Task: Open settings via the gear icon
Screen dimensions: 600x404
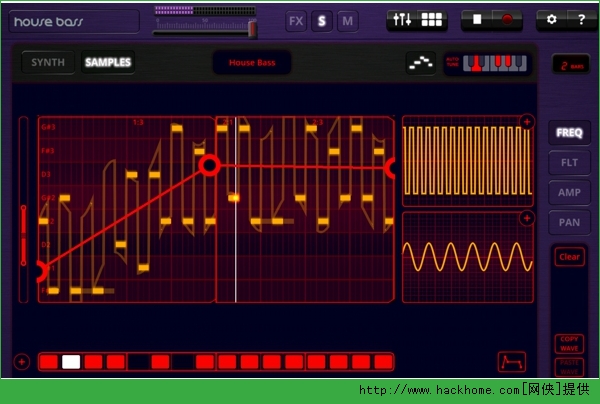Action: click(x=552, y=19)
